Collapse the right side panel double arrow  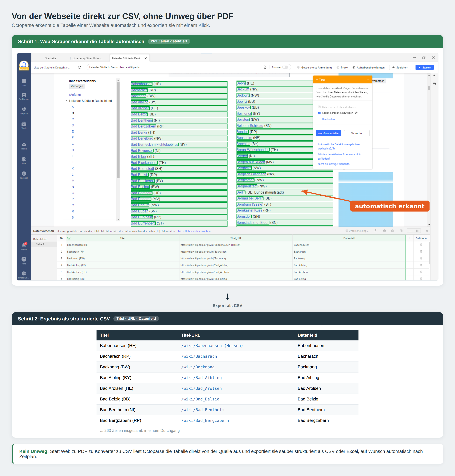tap(434, 76)
